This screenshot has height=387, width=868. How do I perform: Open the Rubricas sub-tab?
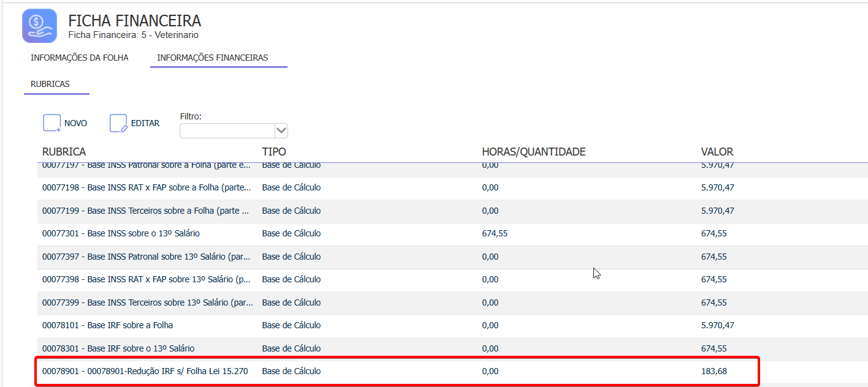pyautogui.click(x=50, y=84)
